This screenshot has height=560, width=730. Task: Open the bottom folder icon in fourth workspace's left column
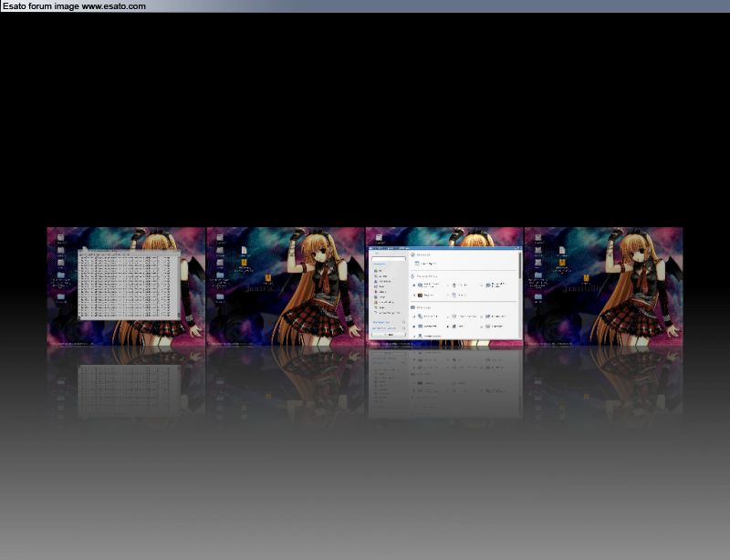click(537, 296)
